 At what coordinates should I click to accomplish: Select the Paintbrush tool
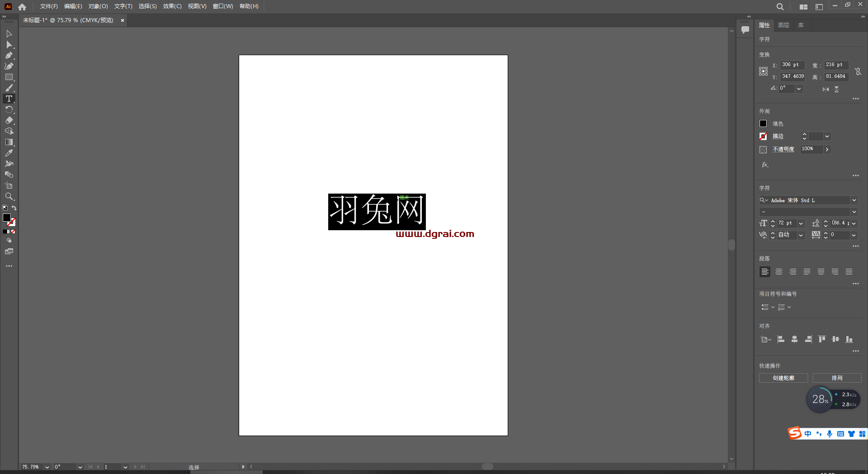tap(9, 88)
